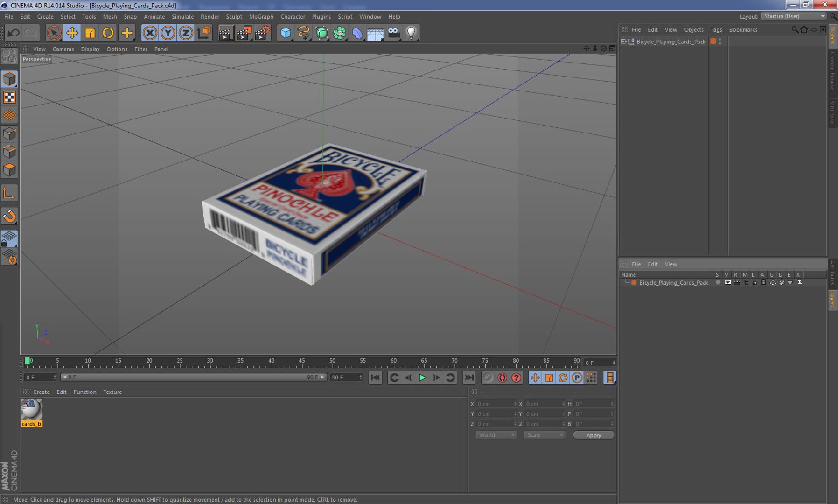Click the end frame 90 F field
Viewport: 838px width, 504px height.
pos(346,377)
